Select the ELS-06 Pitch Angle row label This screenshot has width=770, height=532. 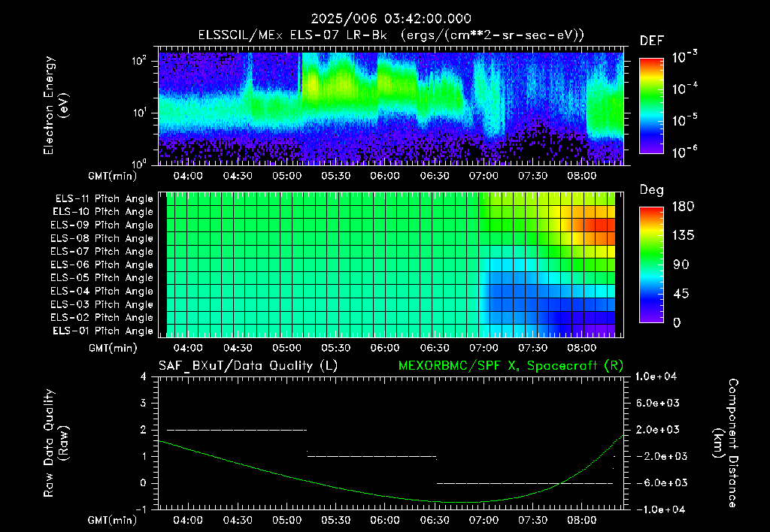click(x=102, y=265)
